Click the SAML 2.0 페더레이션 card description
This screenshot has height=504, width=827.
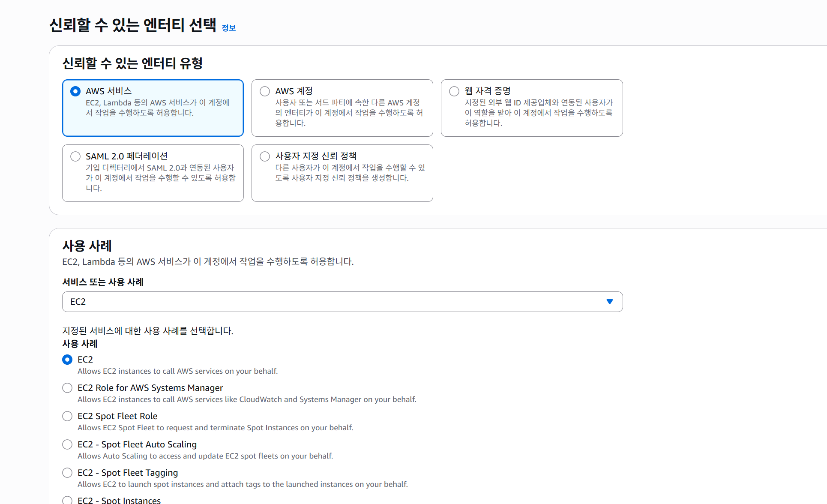click(x=160, y=178)
